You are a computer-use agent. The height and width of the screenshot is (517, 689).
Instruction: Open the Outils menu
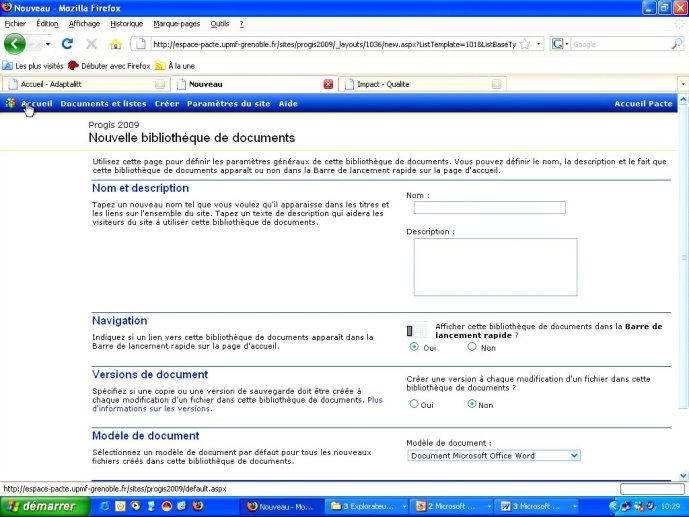(220, 24)
